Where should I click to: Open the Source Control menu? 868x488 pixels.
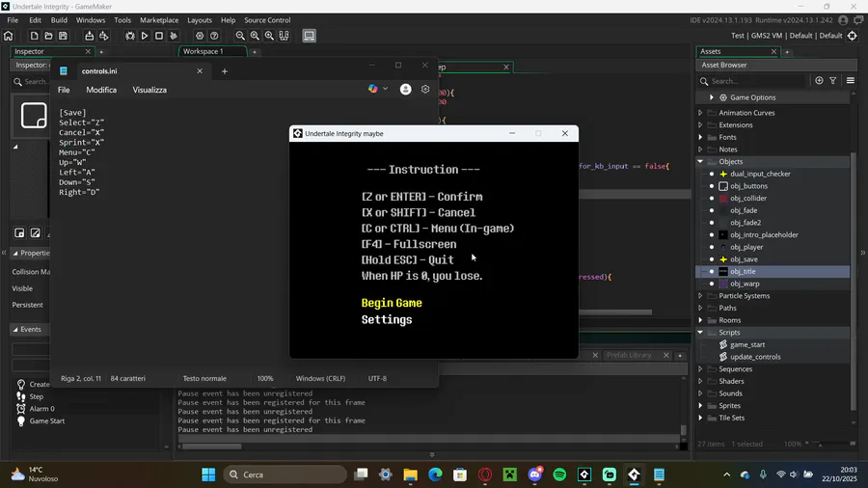[x=267, y=20]
